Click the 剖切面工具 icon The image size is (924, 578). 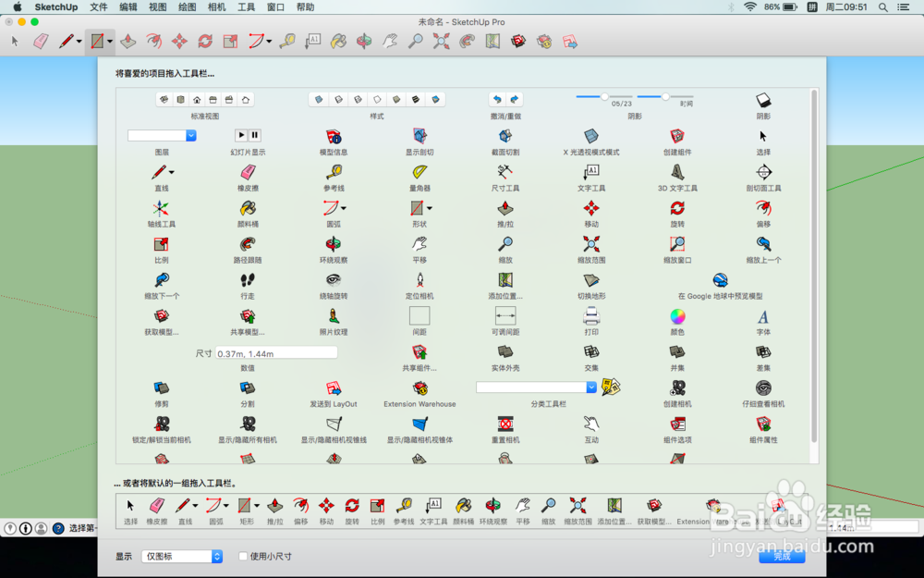[x=764, y=172]
